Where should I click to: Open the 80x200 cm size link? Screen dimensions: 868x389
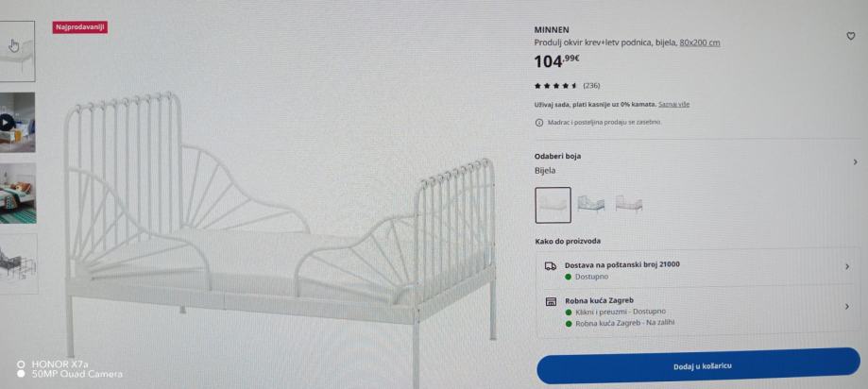click(x=700, y=42)
